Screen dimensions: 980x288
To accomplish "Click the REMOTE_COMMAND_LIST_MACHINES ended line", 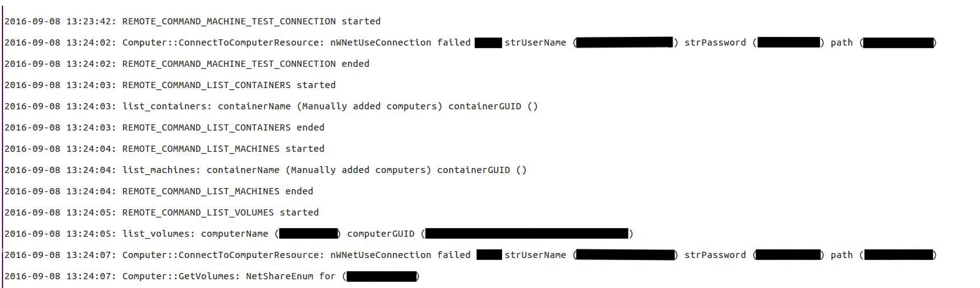I will coord(158,191).
